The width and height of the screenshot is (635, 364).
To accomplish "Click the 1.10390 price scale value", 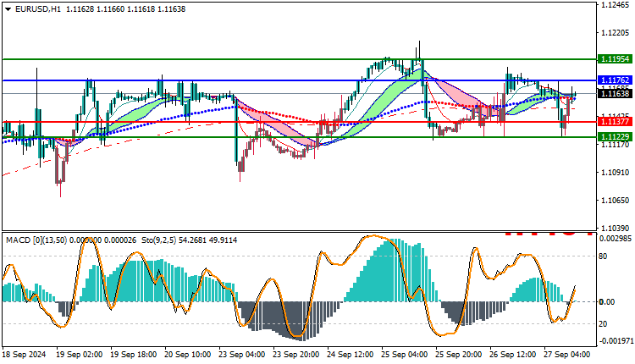I will (x=616, y=229).
